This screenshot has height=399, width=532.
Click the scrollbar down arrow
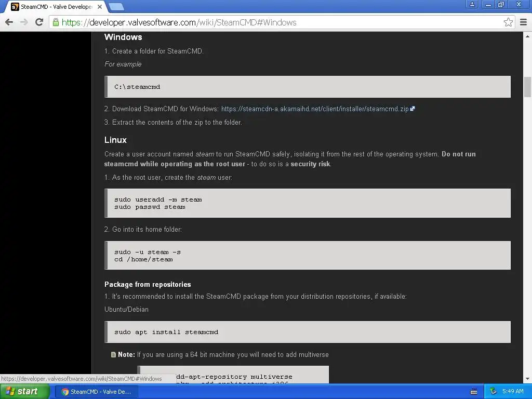tap(527, 379)
